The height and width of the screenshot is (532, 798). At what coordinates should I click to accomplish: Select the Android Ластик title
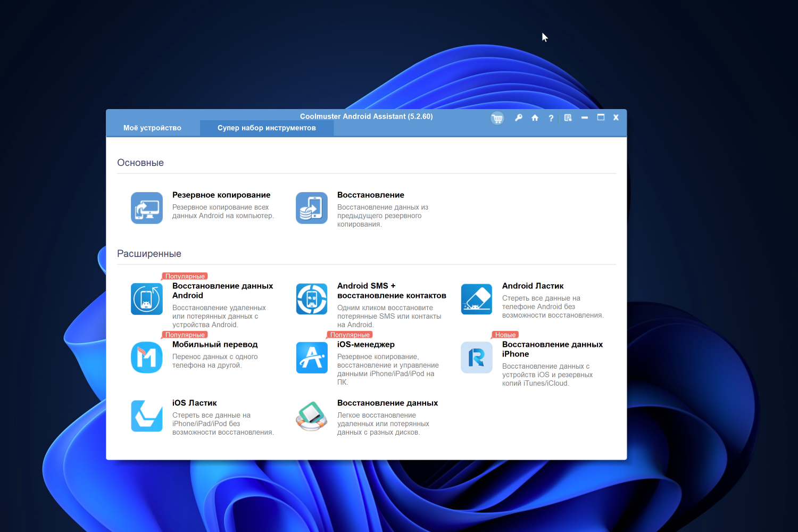pos(533,286)
